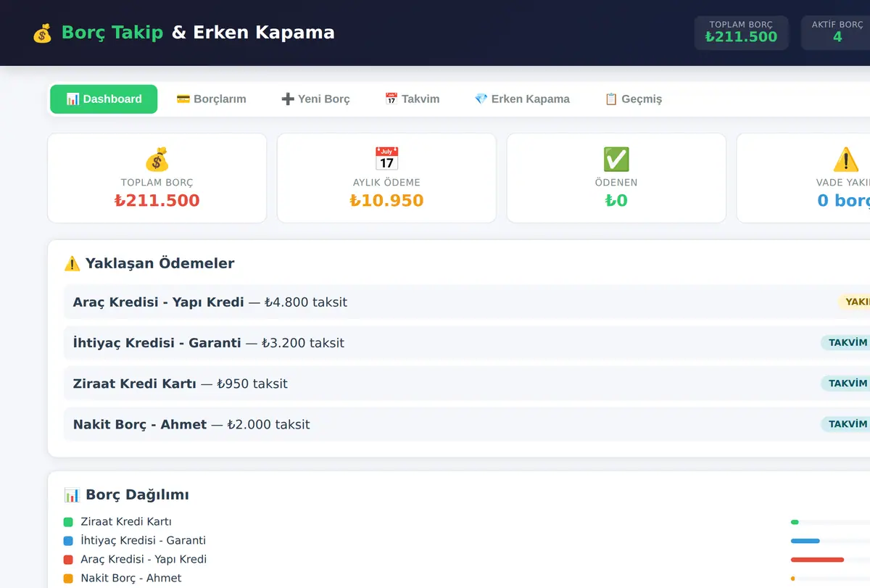This screenshot has height=588, width=870.
Task: Click the calendar icon on Aylık Ödeme card
Action: tap(386, 160)
